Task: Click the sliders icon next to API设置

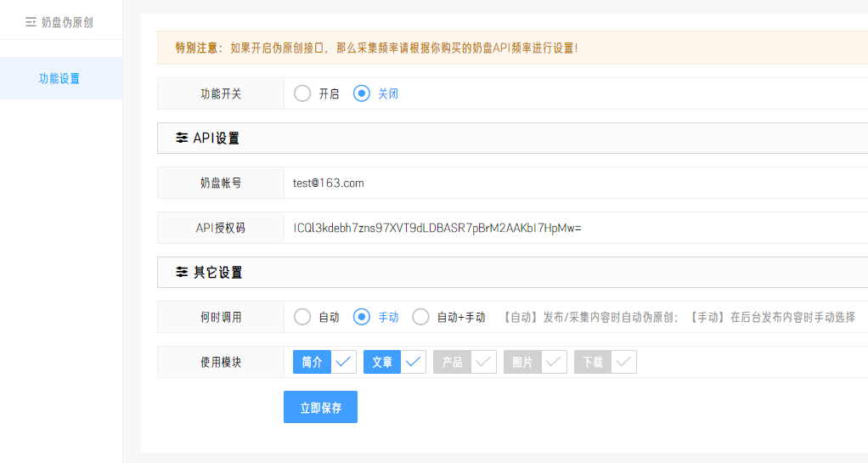Action: 182,138
